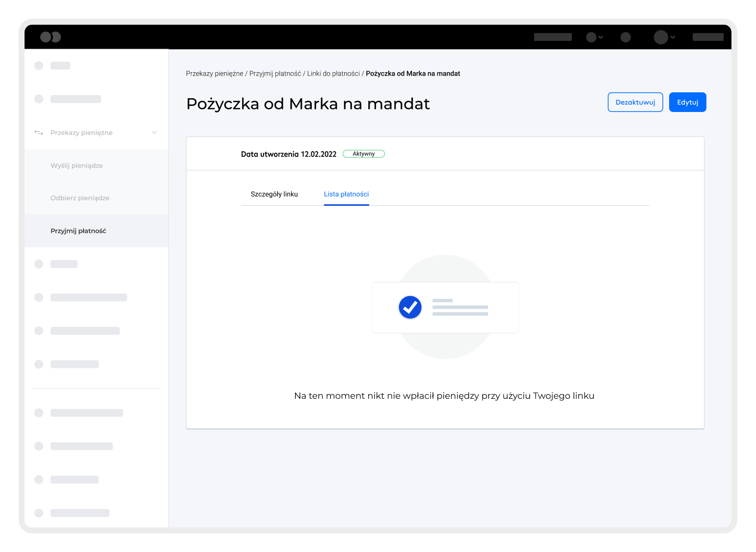
Task: Click the standalone round icon in top bar
Action: (625, 37)
